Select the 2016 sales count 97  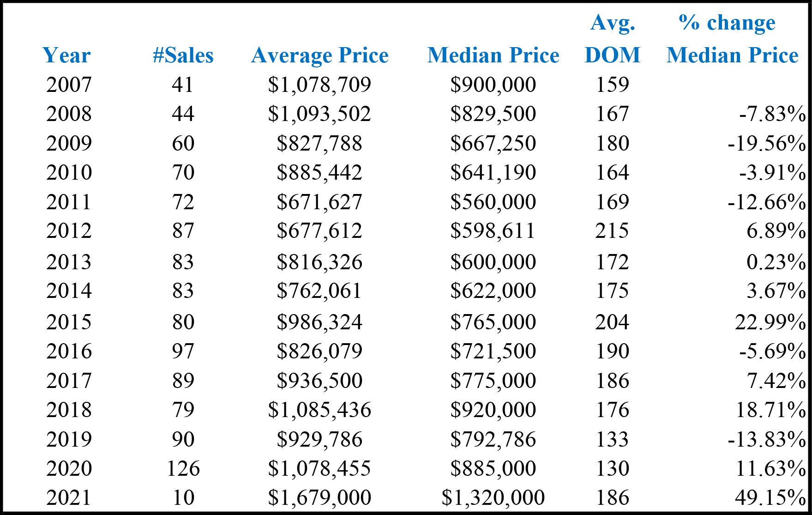click(183, 351)
